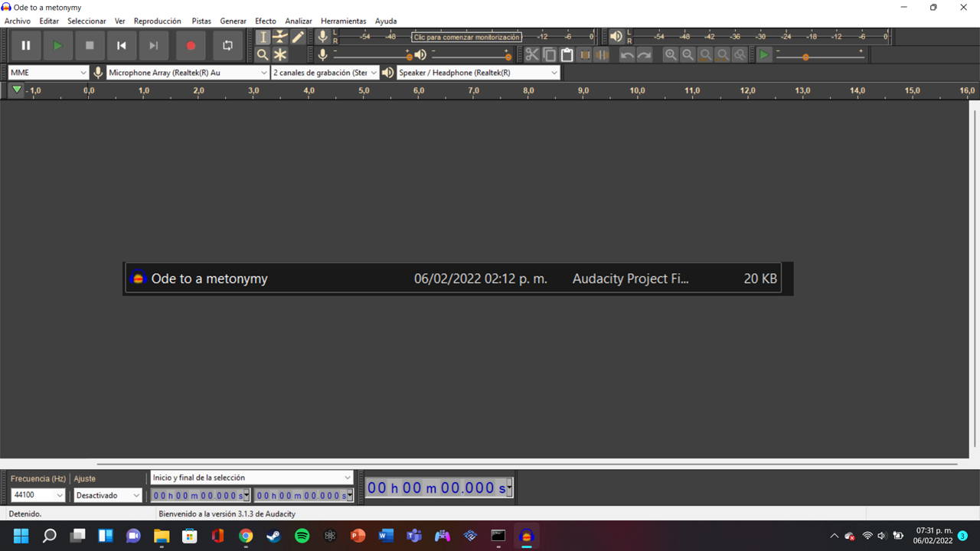Toggle the Loop playback button
Screen dimensions: 980x551
pyautogui.click(x=227, y=45)
